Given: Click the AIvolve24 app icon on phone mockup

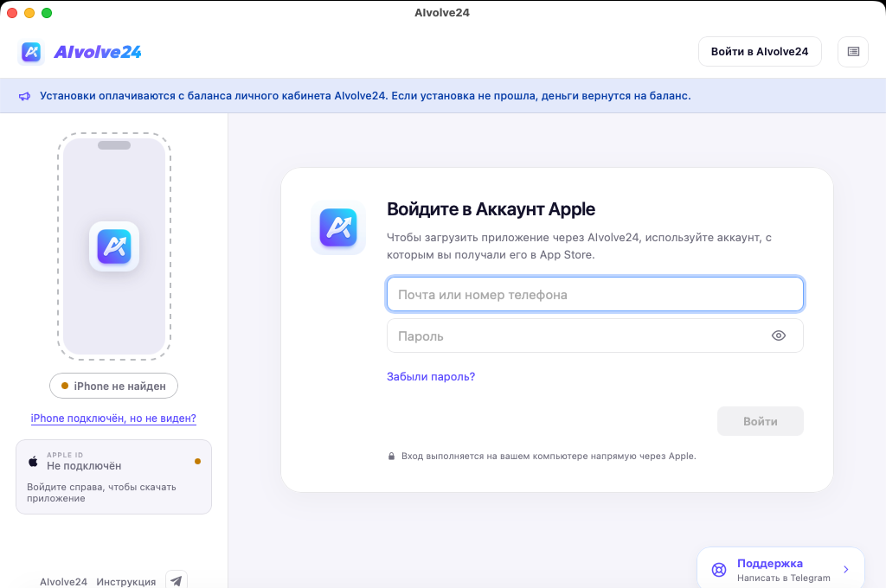Looking at the screenshot, I should pyautogui.click(x=114, y=246).
